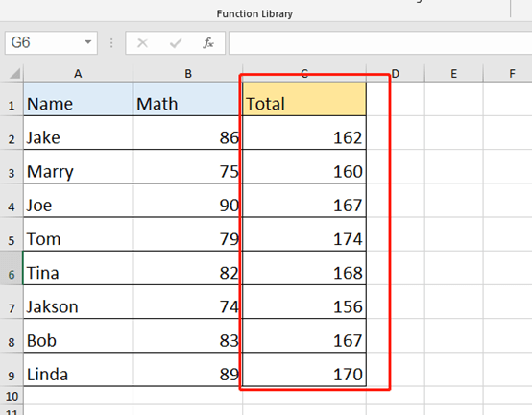This screenshot has width=532, height=415.
Task: Click the Name header cell
Action: (x=78, y=99)
